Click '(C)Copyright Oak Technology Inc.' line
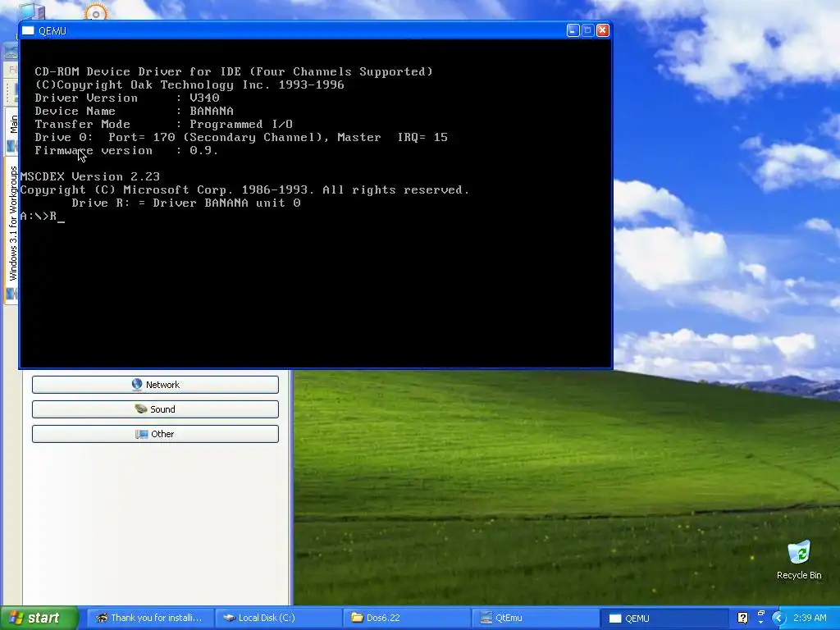Viewport: 840px width, 630px height. (189, 85)
